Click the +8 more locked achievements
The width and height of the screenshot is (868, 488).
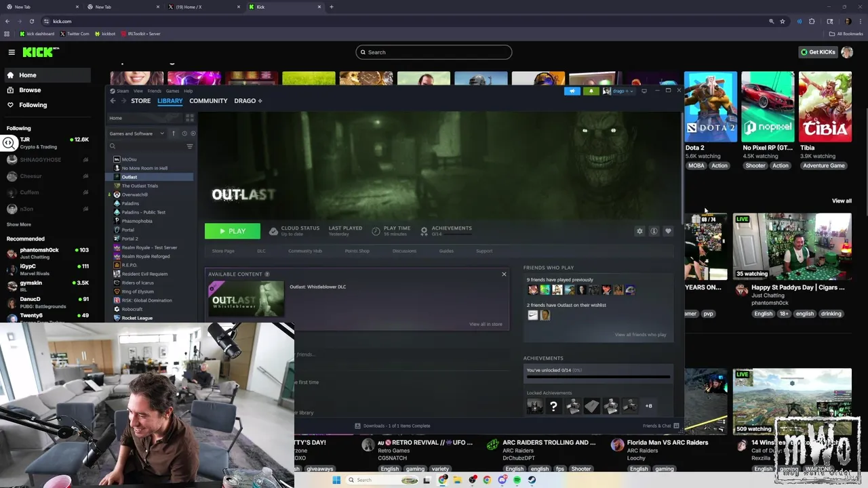point(648,406)
